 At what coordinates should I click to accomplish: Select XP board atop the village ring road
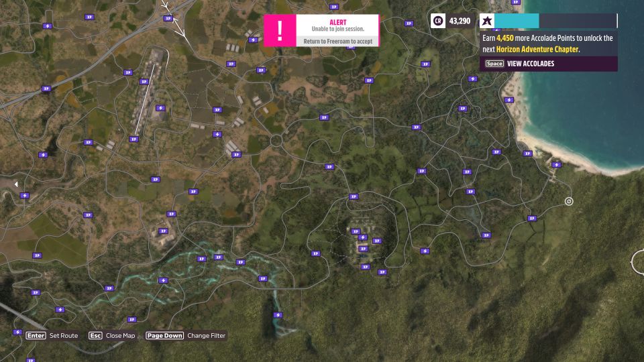coord(354,196)
